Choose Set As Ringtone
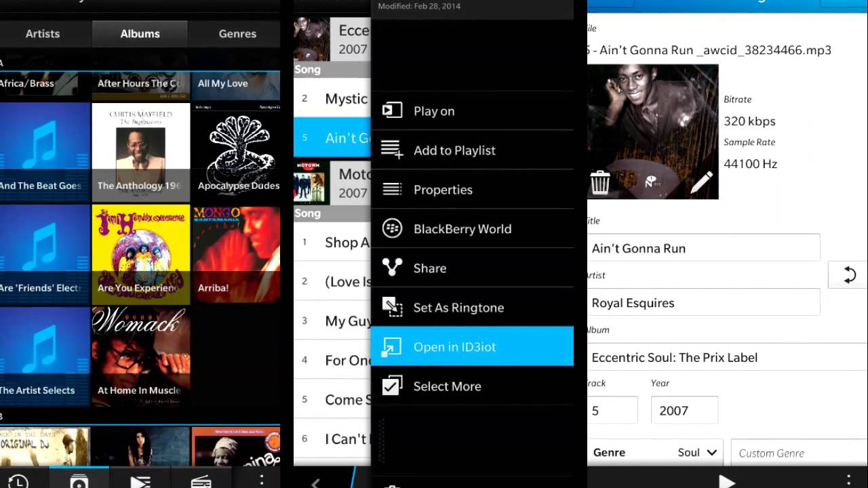This screenshot has width=868, height=488. pos(473,308)
